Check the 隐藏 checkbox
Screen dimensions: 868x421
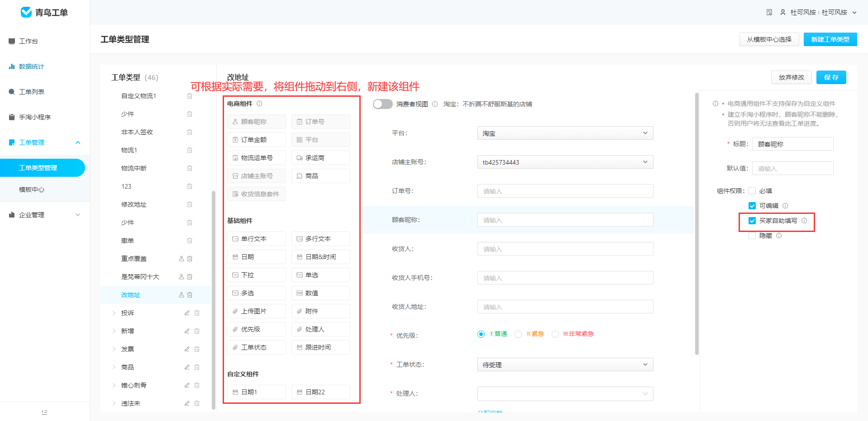click(x=752, y=236)
